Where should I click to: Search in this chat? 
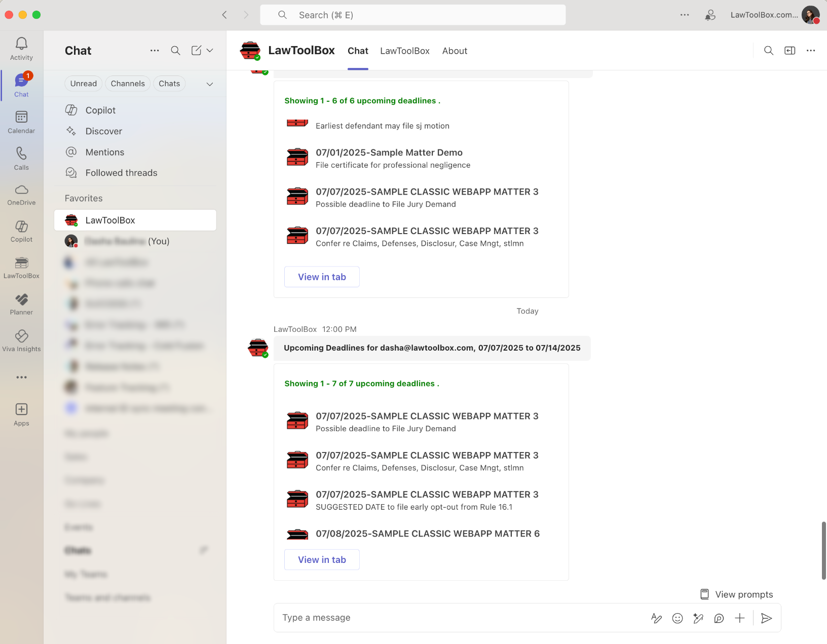click(769, 51)
